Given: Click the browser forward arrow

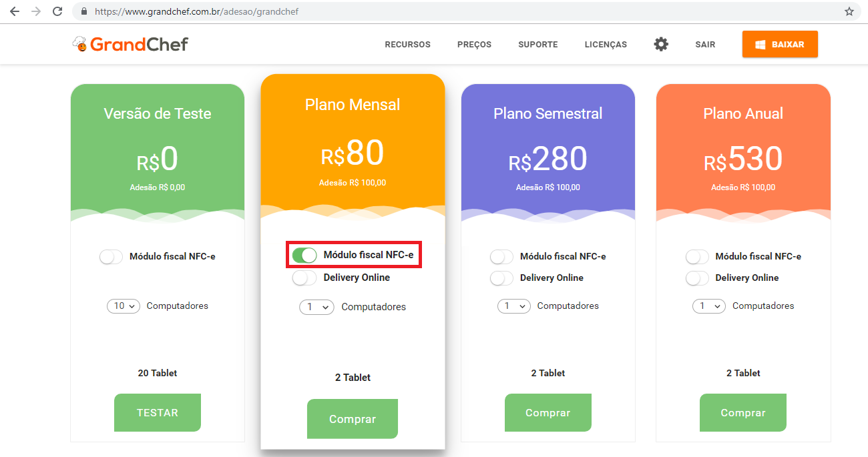Looking at the screenshot, I should click(36, 11).
